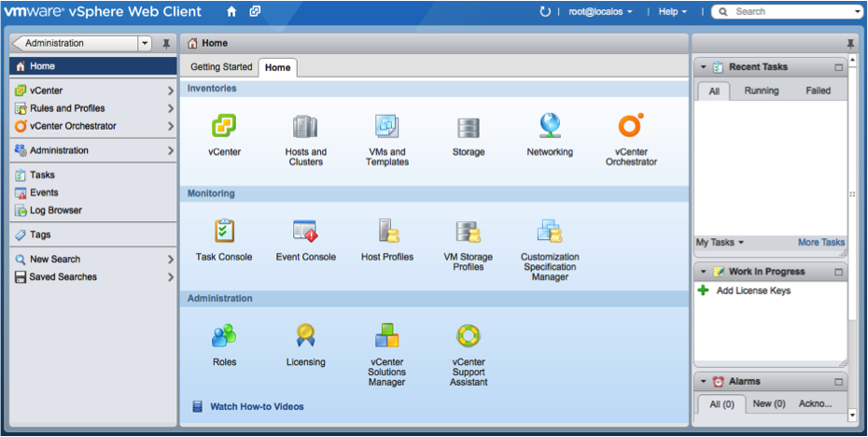Expand the vCenter navigator chevron
Viewport: 868px width, 437px height.
pyautogui.click(x=171, y=91)
